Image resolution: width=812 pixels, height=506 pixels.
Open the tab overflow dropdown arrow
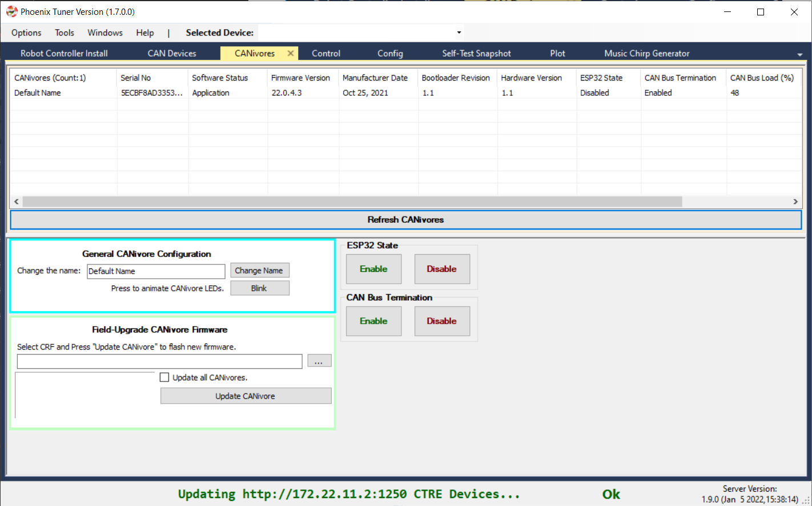tap(799, 54)
